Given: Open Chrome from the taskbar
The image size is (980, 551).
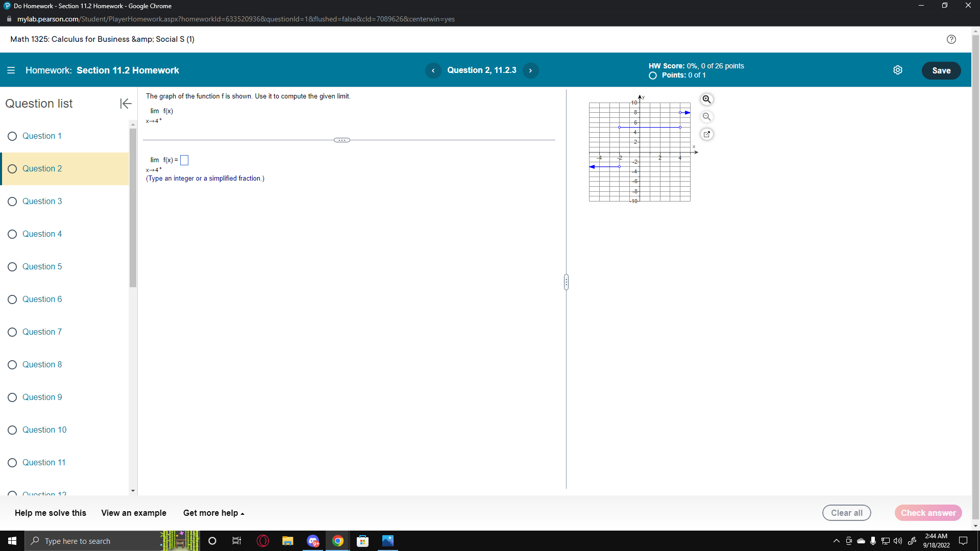Looking at the screenshot, I should click(x=338, y=541).
